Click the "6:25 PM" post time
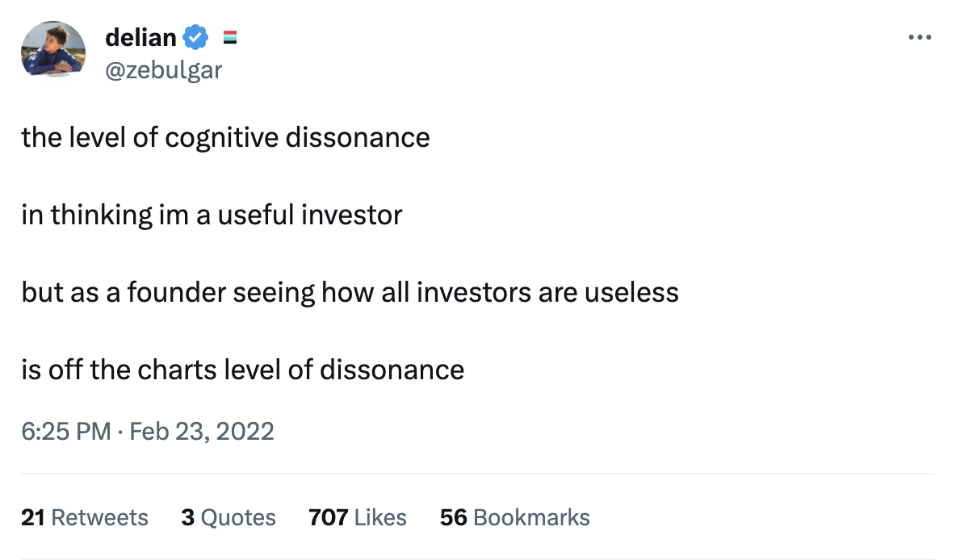This screenshot has width=956, height=560. (x=65, y=431)
